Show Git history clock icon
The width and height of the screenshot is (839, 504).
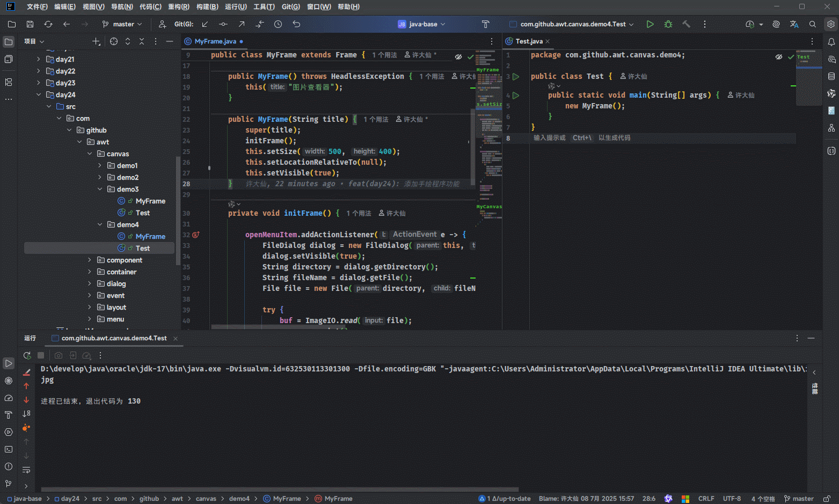click(278, 24)
